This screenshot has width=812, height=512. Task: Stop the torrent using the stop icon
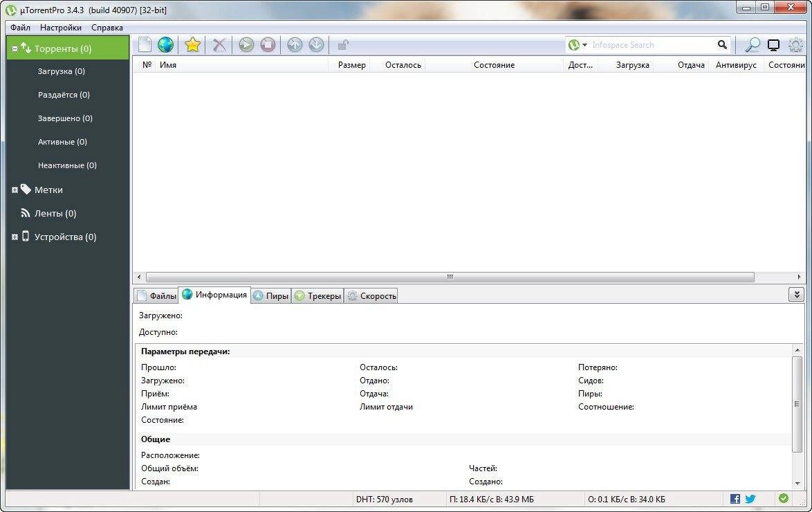pyautogui.click(x=268, y=44)
